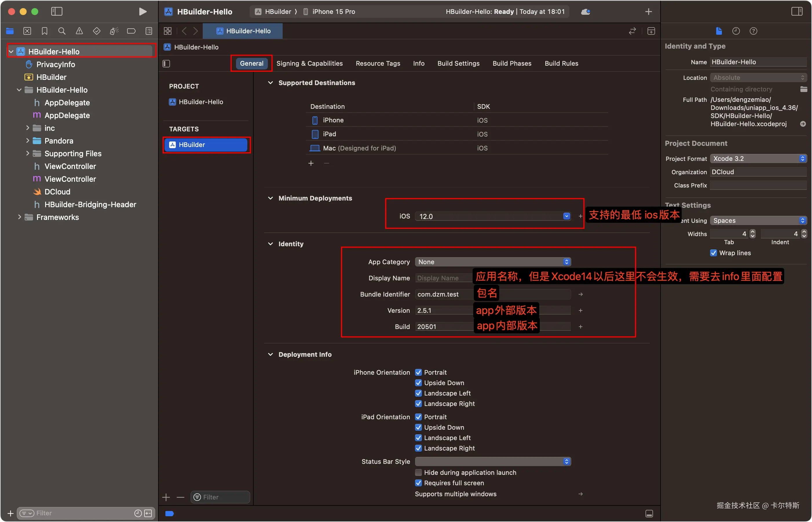Open the App Category dropdown
812x522 pixels.
pos(493,262)
